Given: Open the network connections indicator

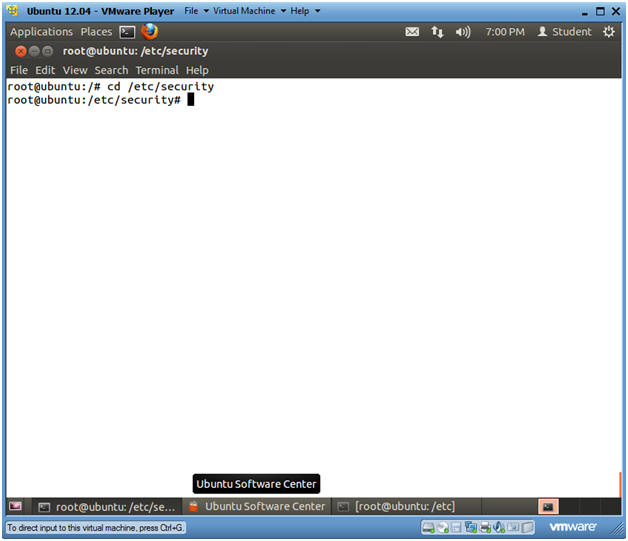Looking at the screenshot, I should click(x=437, y=32).
